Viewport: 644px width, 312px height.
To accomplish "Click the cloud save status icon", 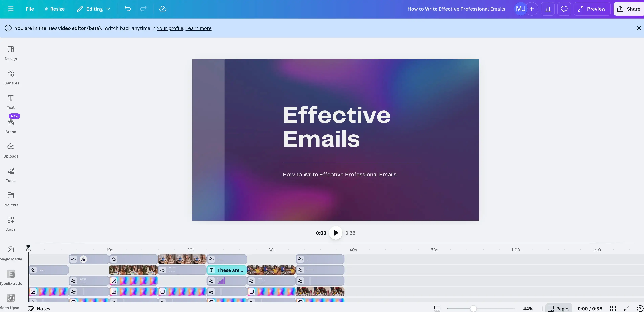I will click(163, 9).
